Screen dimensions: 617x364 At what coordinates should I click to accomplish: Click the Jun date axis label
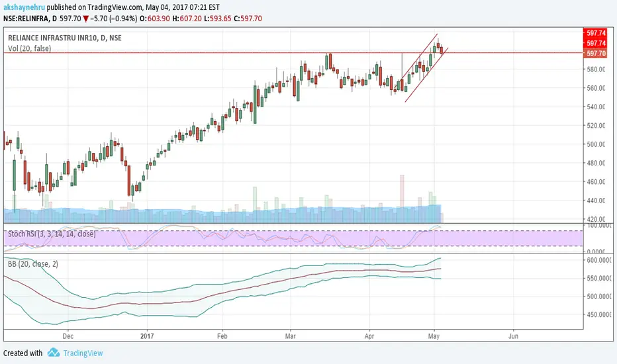(x=513, y=336)
